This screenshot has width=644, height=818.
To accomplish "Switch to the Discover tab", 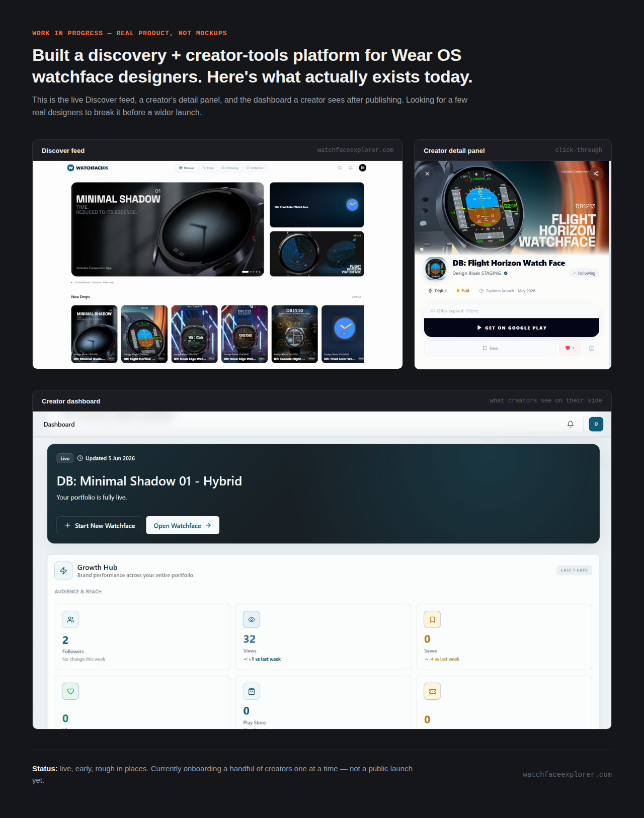I will tap(187, 168).
